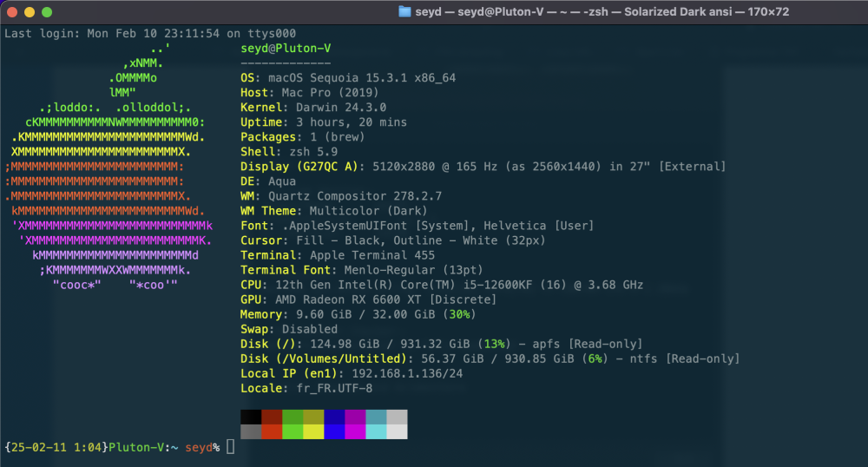Click the green top row of the Apple logo art

160,48
